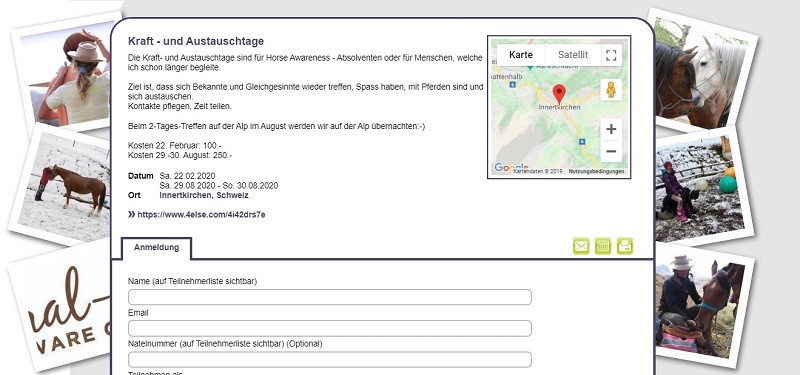800x375 pixels.
Task: Zoom out on the map
Action: (611, 152)
